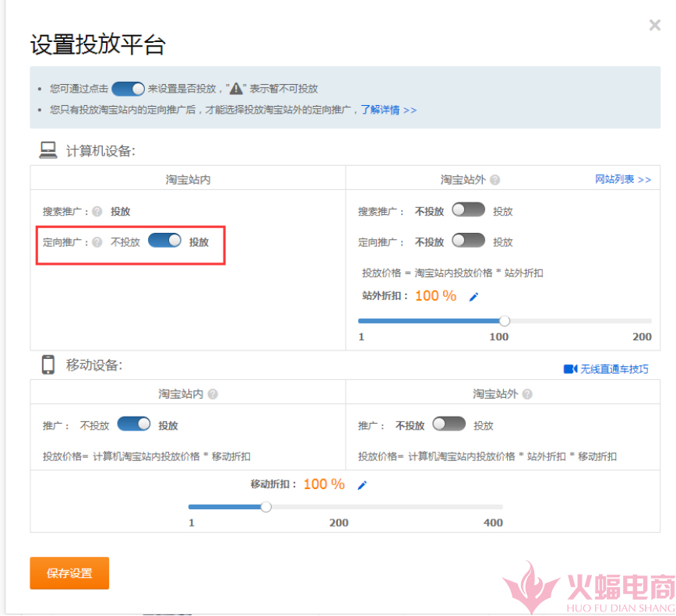The height and width of the screenshot is (616, 676).
Task: Click 淘宝站内 header under 计算机设备
Action: [188, 180]
